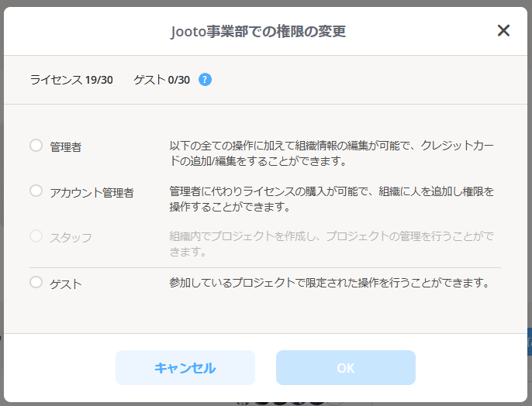Click the キャンセル button
This screenshot has height=406, width=532.
tap(185, 368)
